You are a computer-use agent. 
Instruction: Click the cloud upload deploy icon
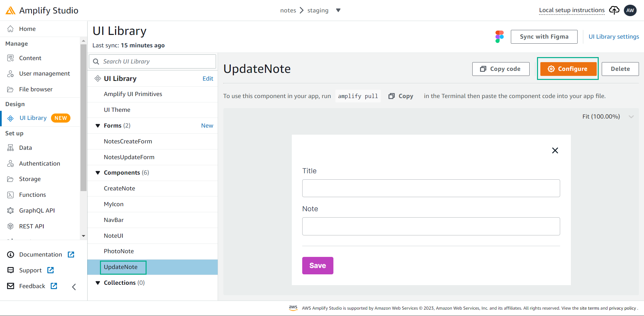click(614, 10)
